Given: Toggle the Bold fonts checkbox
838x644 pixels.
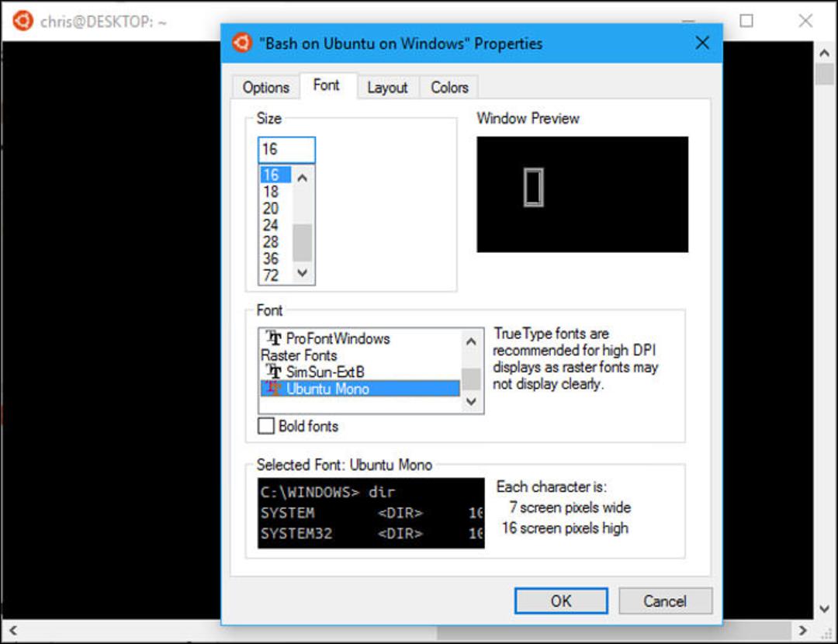Looking at the screenshot, I should click(x=266, y=426).
